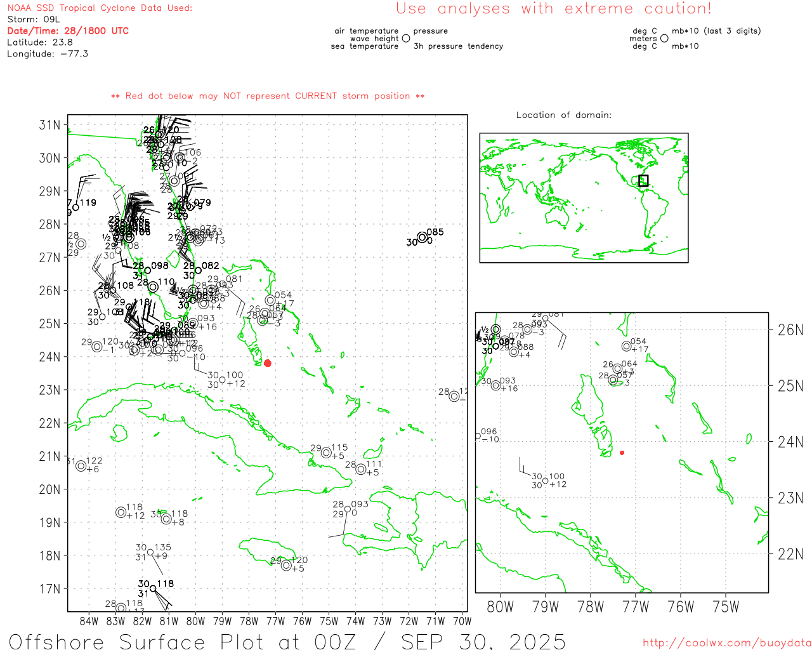Click the Date/Time 28/1800 UTC text
The image size is (812, 650).
tap(68, 30)
